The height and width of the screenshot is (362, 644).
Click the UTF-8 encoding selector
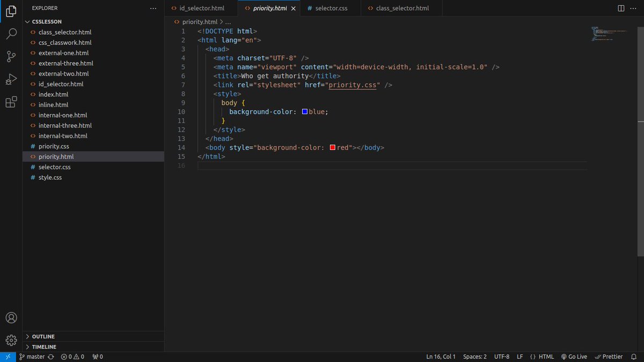point(502,357)
